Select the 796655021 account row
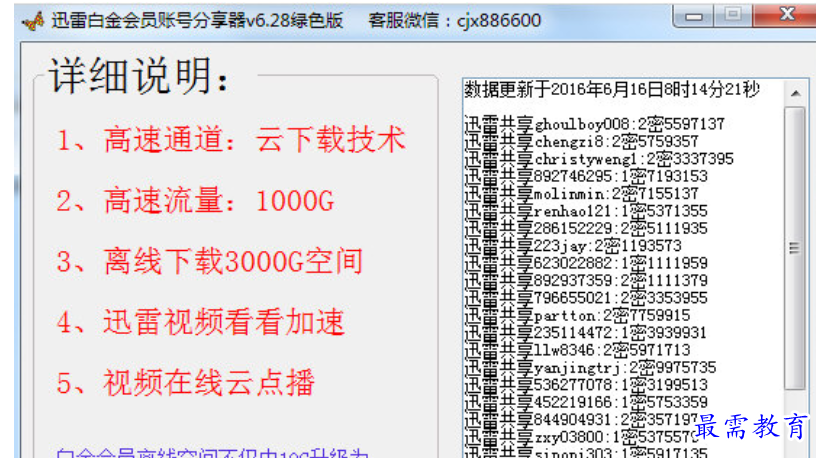The width and height of the screenshot is (816, 458). (x=585, y=298)
